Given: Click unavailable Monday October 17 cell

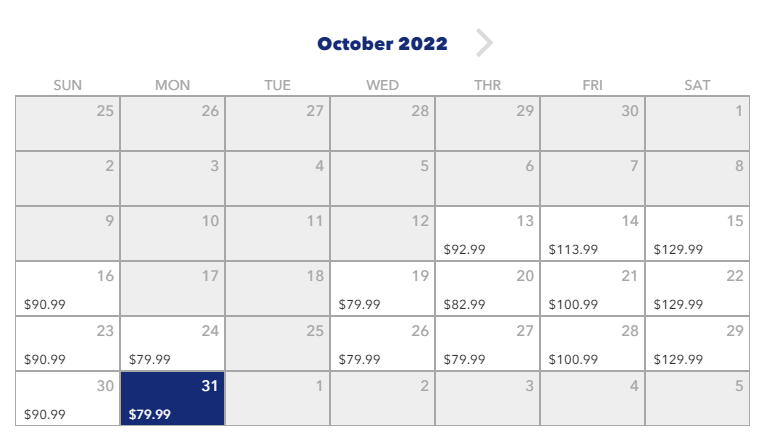Looking at the screenshot, I should pyautogui.click(x=173, y=288).
